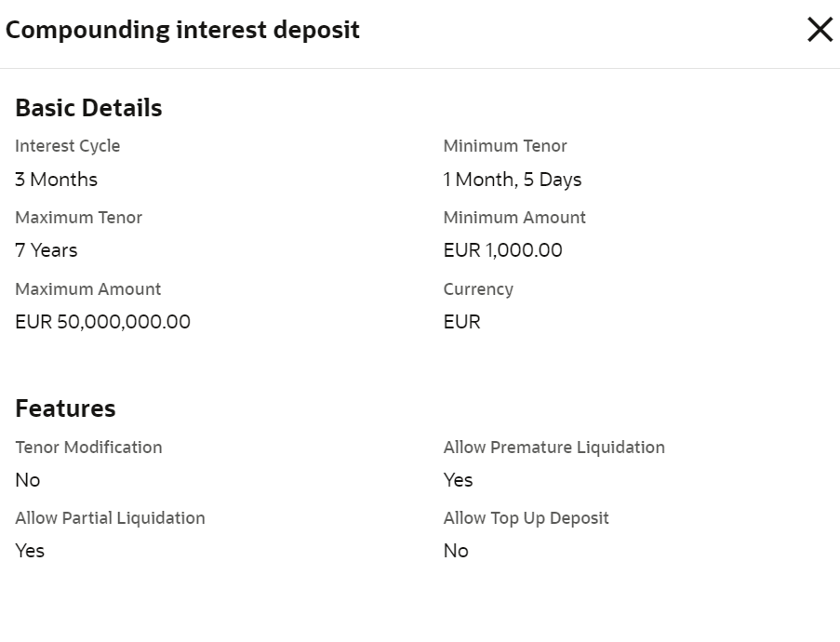Click the Compounding interest deposit title
840x642 pixels.
coord(182,30)
